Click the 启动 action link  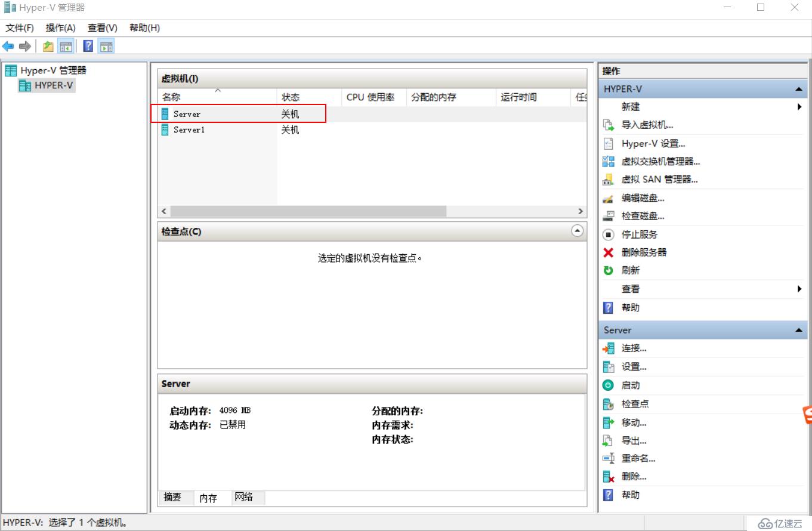coord(631,385)
